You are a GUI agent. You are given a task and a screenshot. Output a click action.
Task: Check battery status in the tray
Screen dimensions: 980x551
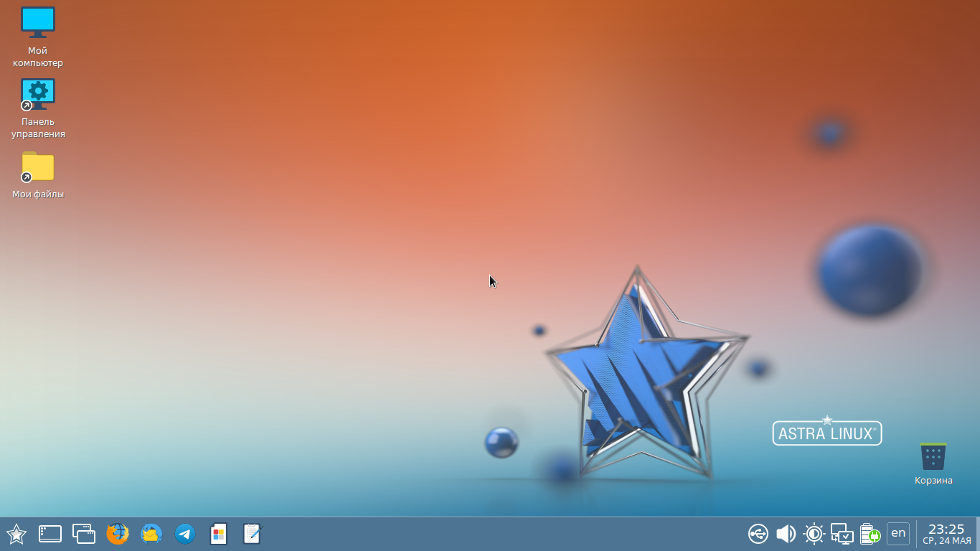pyautogui.click(x=870, y=534)
